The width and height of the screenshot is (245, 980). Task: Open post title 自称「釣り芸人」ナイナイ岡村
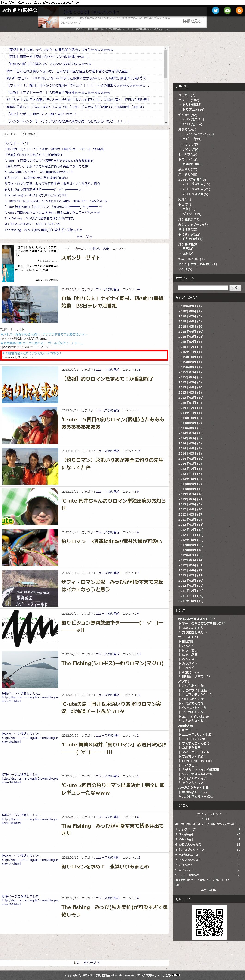(x=112, y=302)
